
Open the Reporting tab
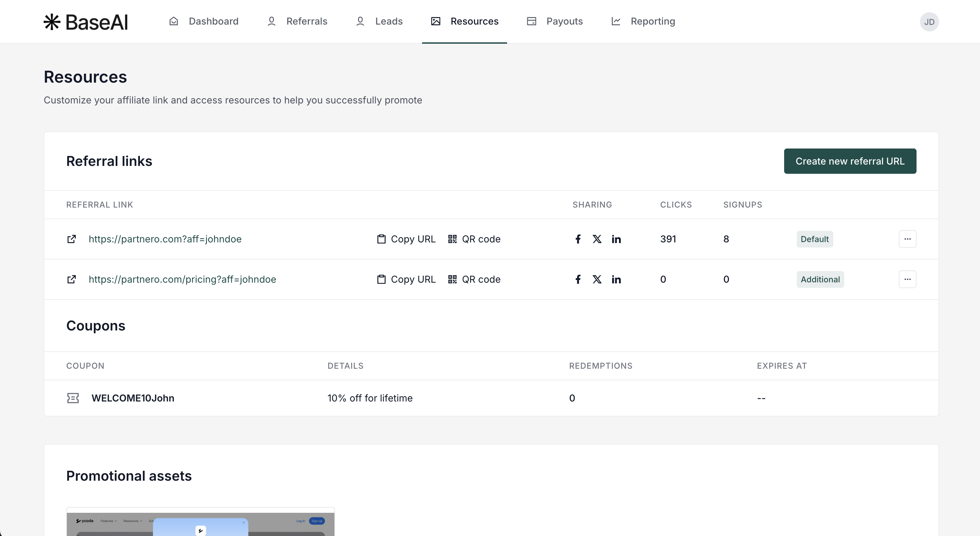[x=643, y=21]
